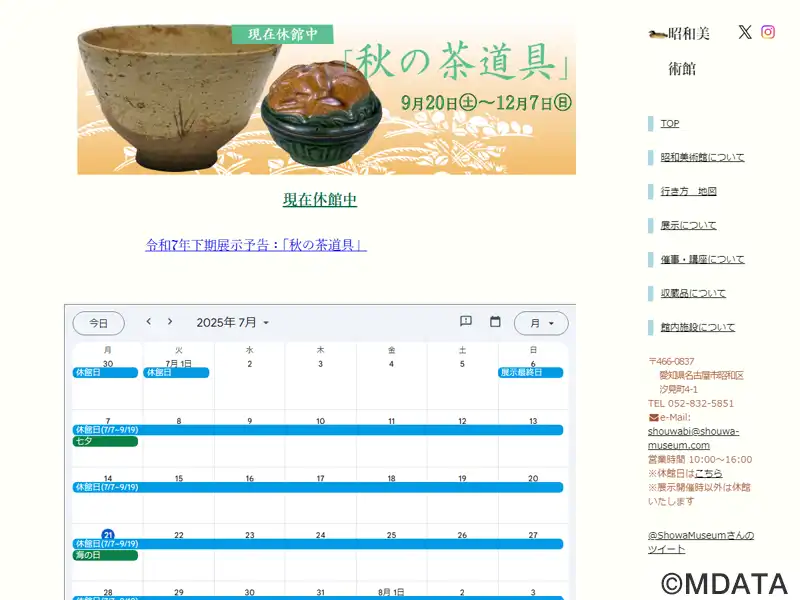Click the 営業時間 10:00～16:00 text
Viewport: 800px width, 600px height.
click(x=700, y=459)
